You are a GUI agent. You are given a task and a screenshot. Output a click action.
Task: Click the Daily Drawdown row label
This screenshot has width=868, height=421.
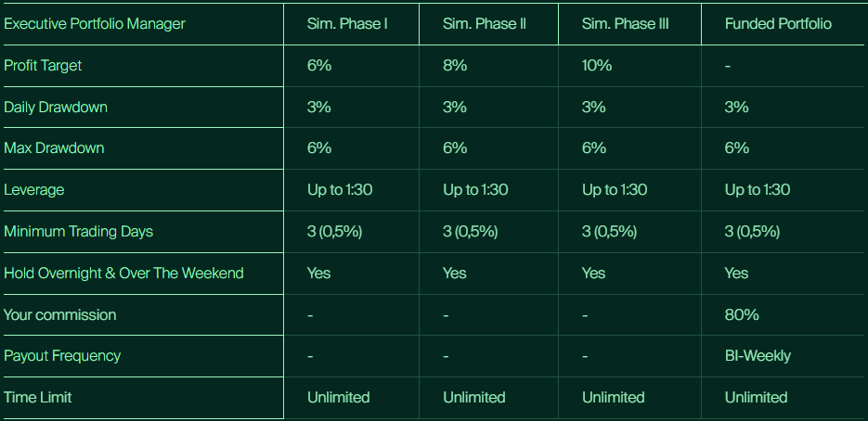[56, 107]
